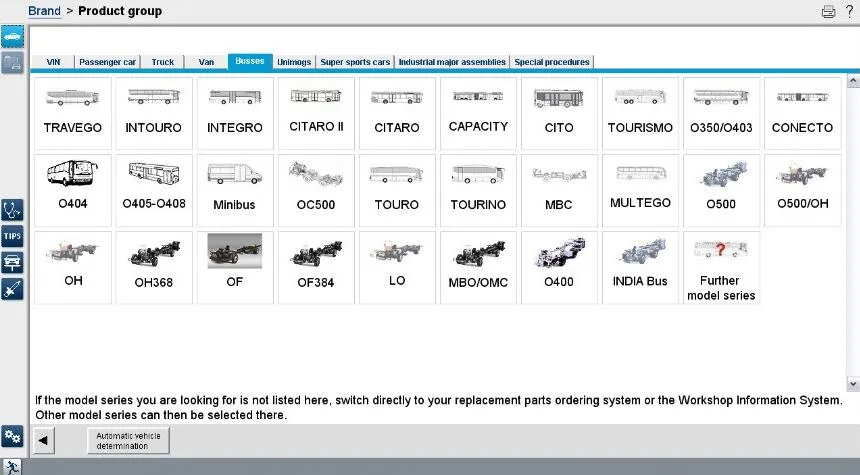Viewport: 860px width, 475px height.
Task: Click the back arrow button
Action: 43,440
